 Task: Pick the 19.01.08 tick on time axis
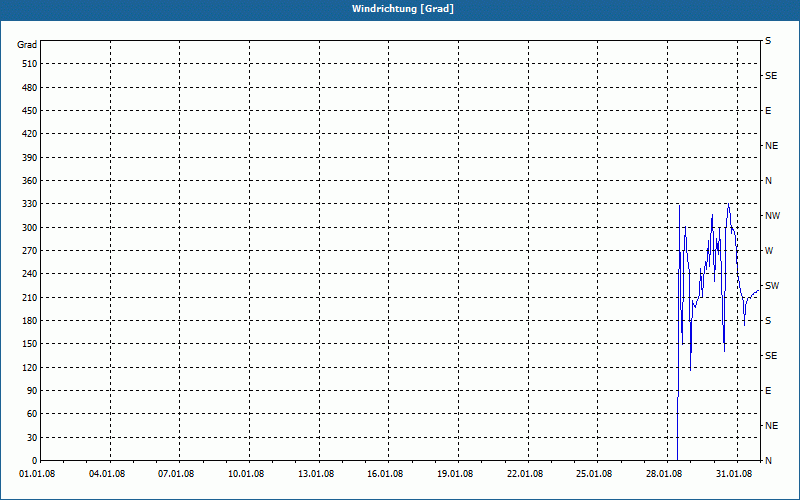click(455, 474)
